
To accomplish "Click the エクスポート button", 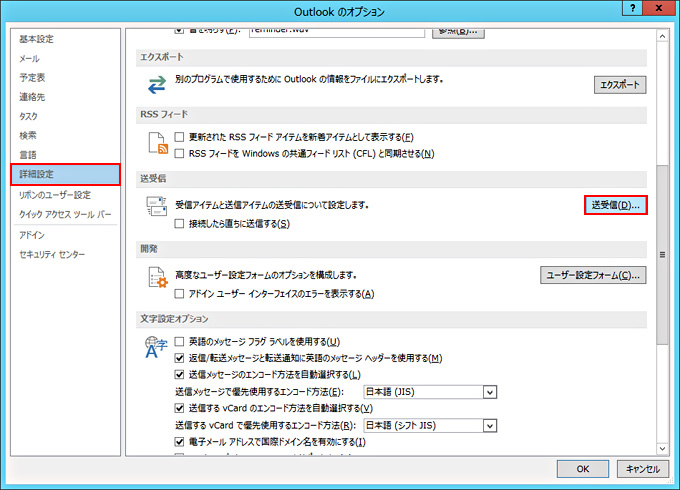I will [x=620, y=84].
